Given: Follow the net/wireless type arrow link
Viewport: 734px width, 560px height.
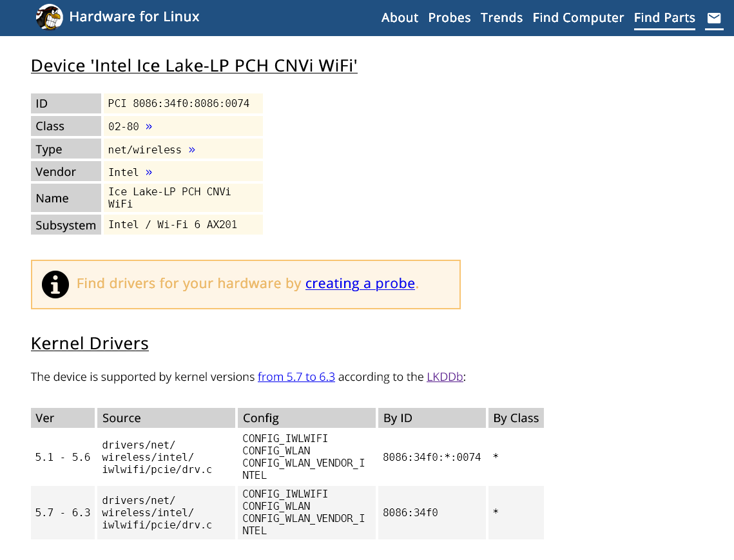Looking at the screenshot, I should (x=191, y=150).
